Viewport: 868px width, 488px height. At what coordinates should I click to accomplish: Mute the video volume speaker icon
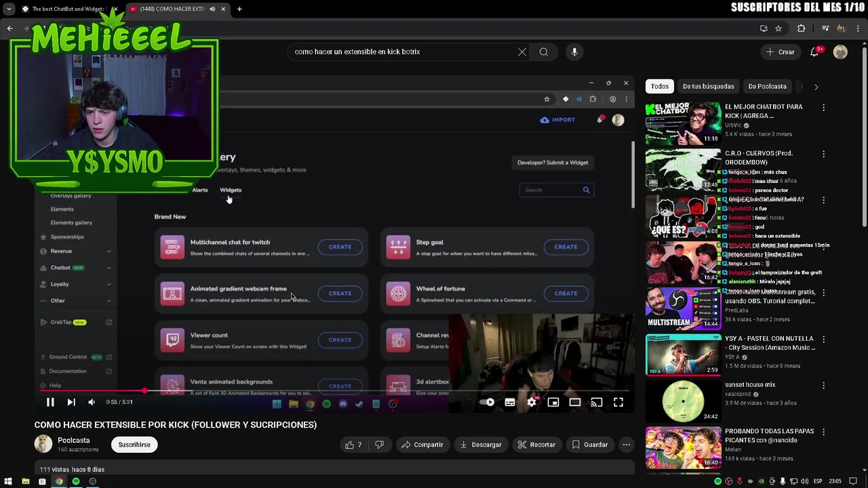click(x=92, y=402)
